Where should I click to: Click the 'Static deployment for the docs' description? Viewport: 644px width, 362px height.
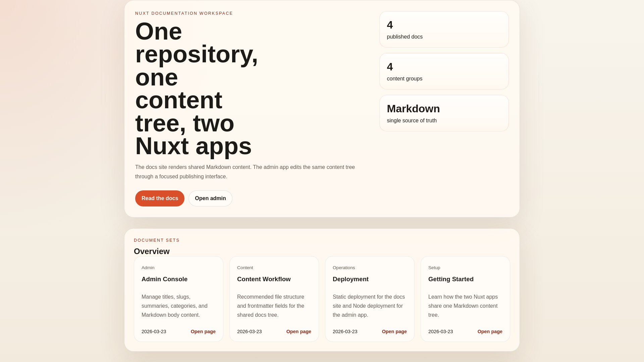click(369, 306)
